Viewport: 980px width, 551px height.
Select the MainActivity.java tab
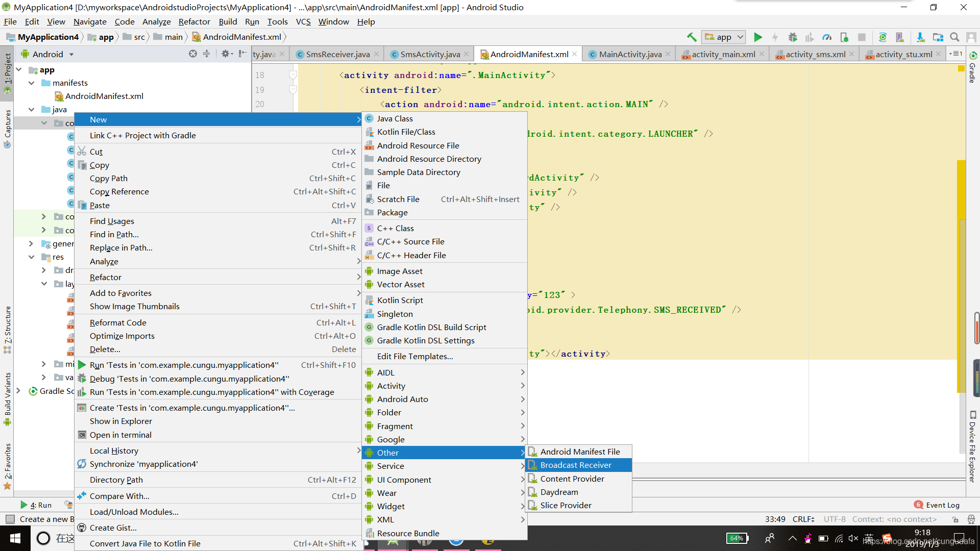[629, 55]
